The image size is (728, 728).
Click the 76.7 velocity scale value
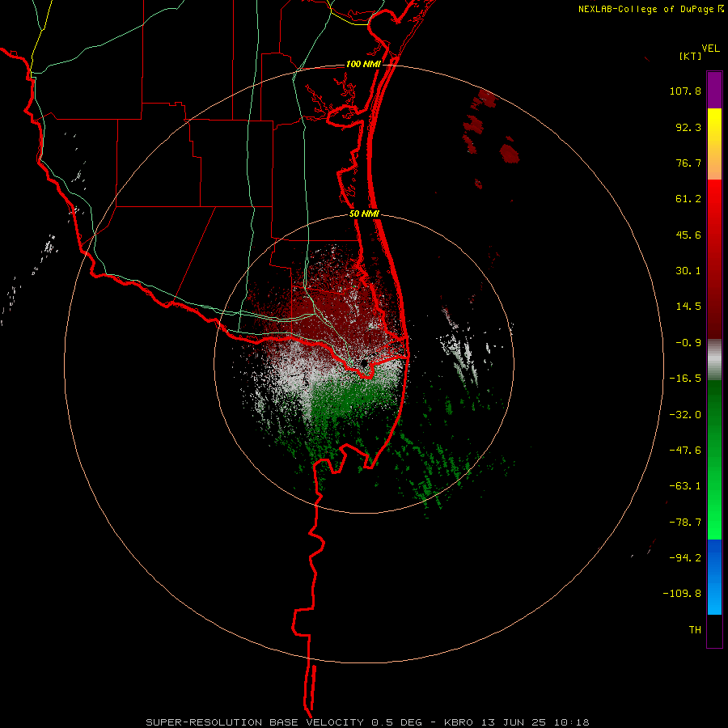pyautogui.click(x=688, y=163)
